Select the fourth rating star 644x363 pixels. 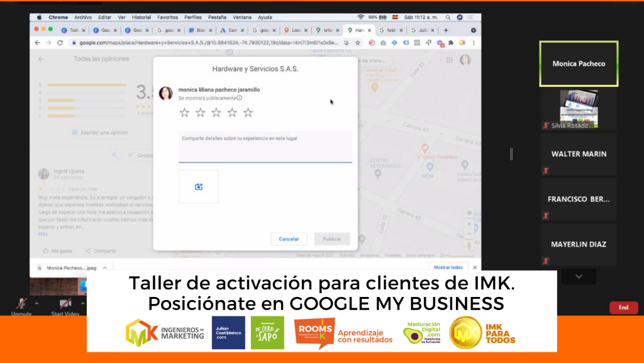pos(232,113)
